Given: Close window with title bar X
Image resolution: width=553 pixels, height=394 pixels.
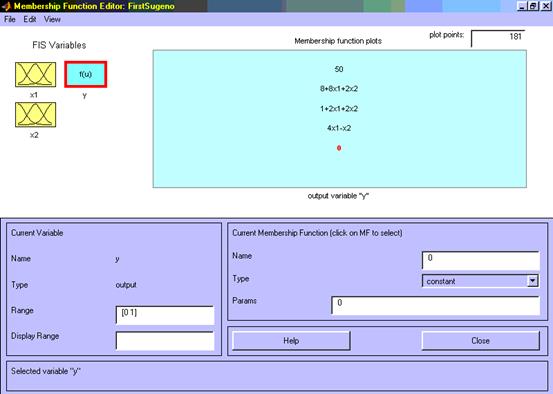Looking at the screenshot, I should point(545,6).
